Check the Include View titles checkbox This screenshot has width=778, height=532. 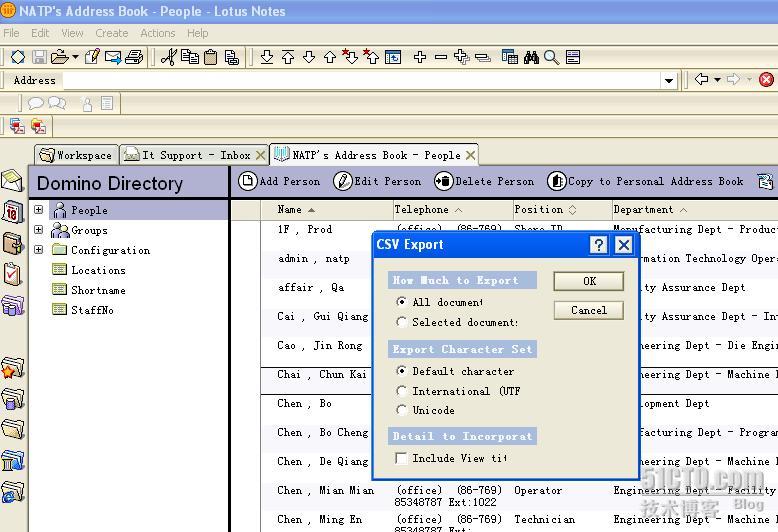[401, 458]
